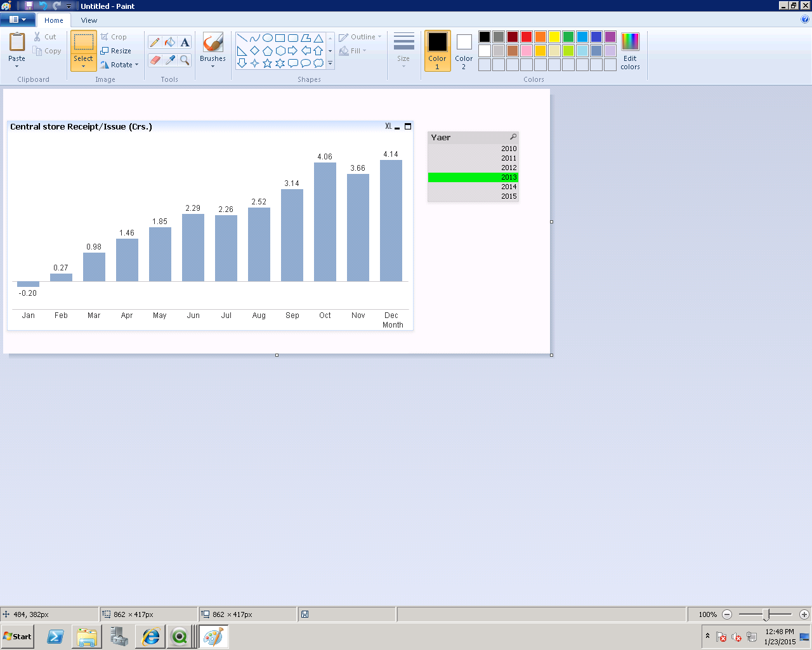
Task: Pick the red color swatch in palette
Action: tap(527, 37)
